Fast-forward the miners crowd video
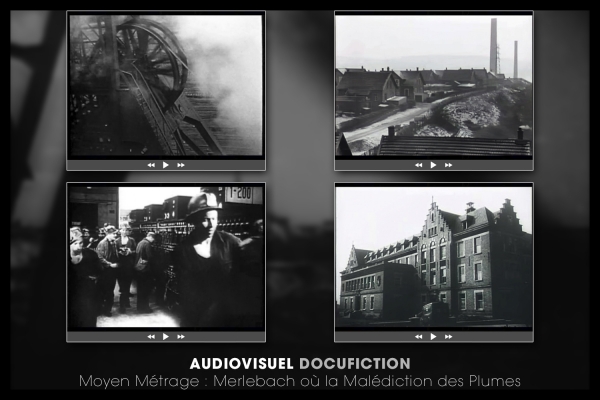600x400 pixels. pyautogui.click(x=181, y=336)
